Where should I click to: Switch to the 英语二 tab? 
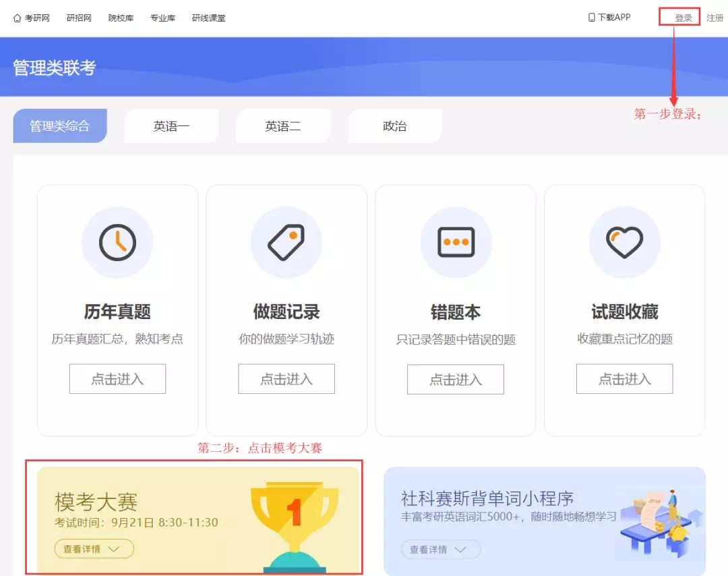[x=283, y=126]
